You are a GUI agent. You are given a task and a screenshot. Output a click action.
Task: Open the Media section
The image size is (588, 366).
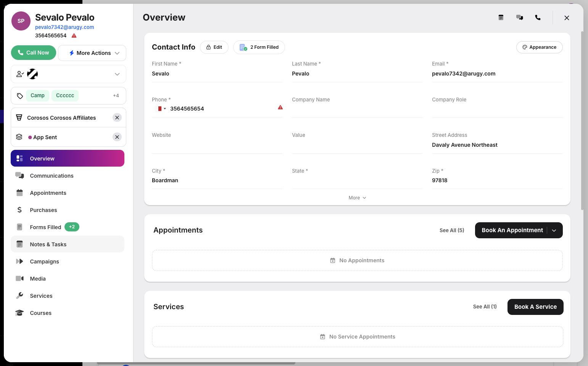(68, 279)
